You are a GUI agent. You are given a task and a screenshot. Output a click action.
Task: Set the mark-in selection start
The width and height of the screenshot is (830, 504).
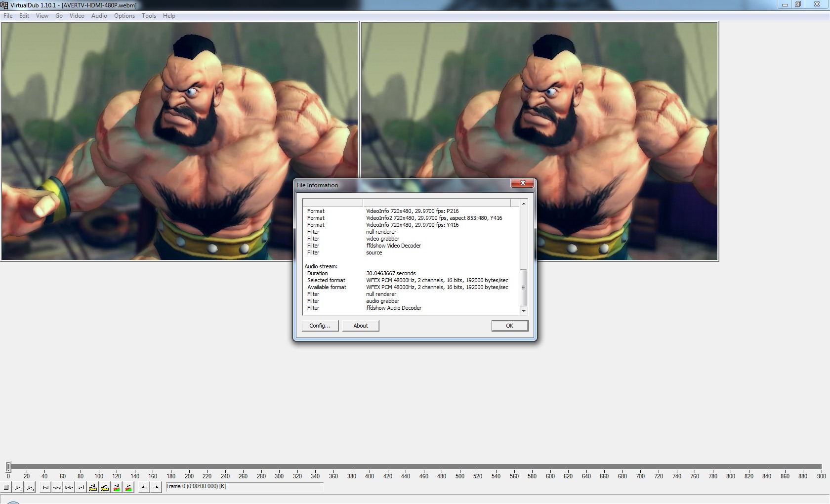click(x=144, y=488)
